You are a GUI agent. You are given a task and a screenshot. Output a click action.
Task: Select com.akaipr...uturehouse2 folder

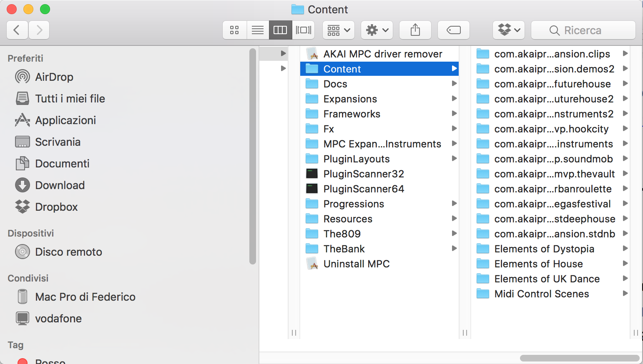(x=550, y=99)
